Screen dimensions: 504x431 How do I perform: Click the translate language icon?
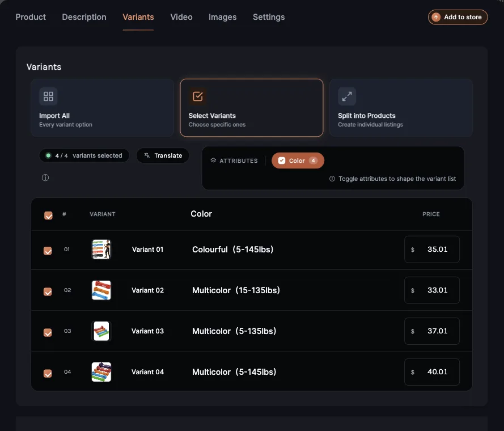(x=147, y=155)
